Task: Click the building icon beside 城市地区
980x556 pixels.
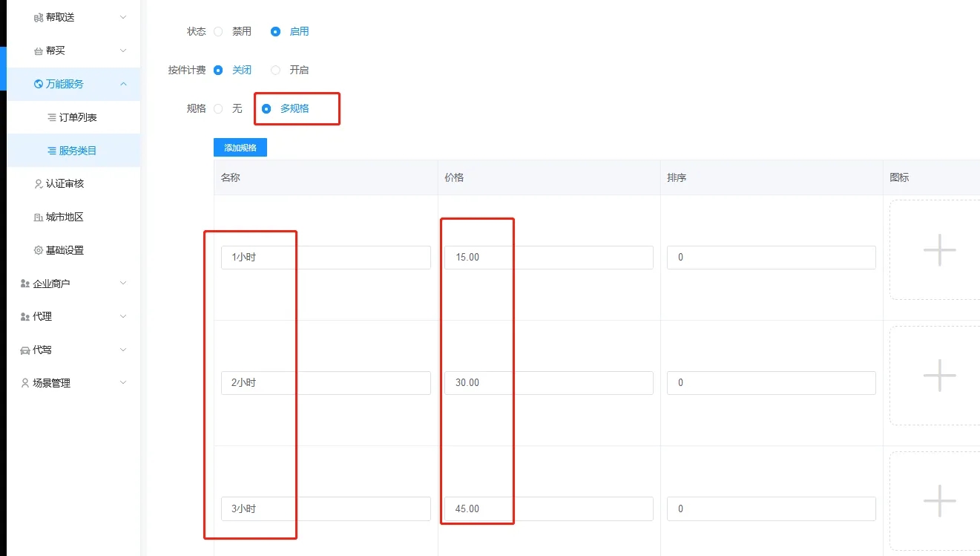Action: click(39, 218)
